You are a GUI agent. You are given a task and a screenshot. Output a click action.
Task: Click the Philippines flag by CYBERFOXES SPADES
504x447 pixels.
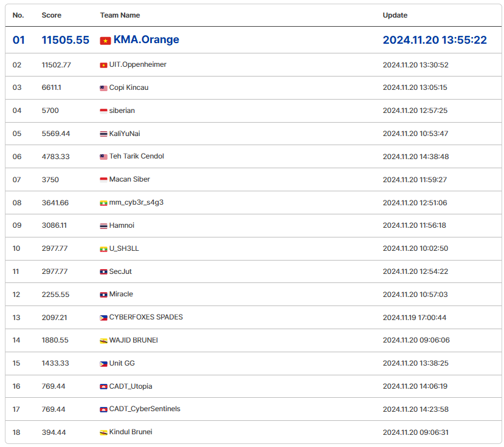point(103,318)
